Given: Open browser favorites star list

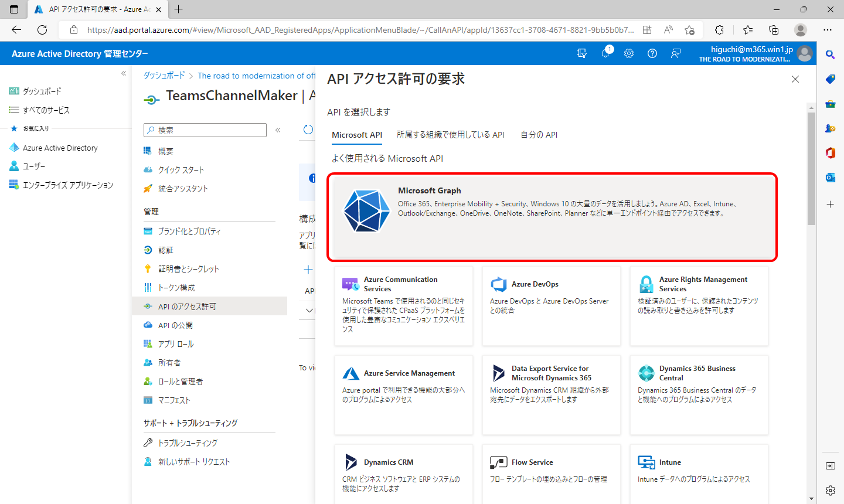Looking at the screenshot, I should 748,30.
